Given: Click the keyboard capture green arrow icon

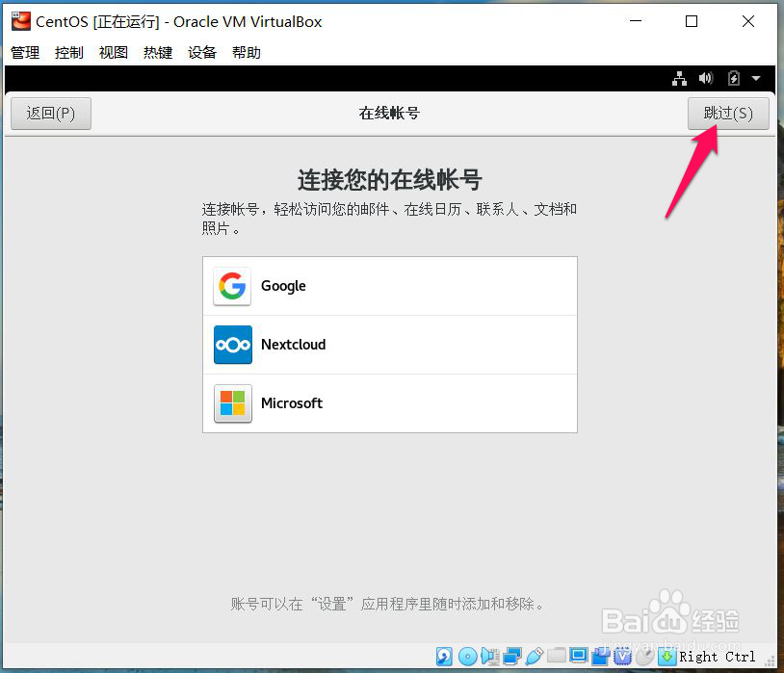Looking at the screenshot, I should (666, 657).
